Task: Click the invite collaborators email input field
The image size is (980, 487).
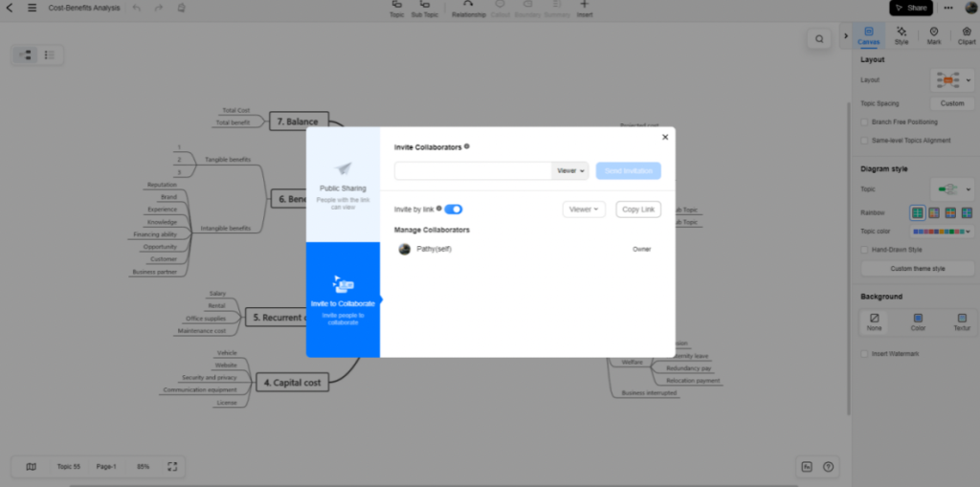Action: point(473,171)
